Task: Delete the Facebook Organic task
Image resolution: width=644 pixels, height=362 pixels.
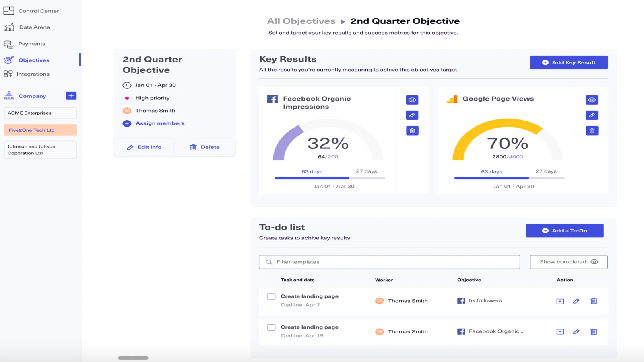Action: 594,332
